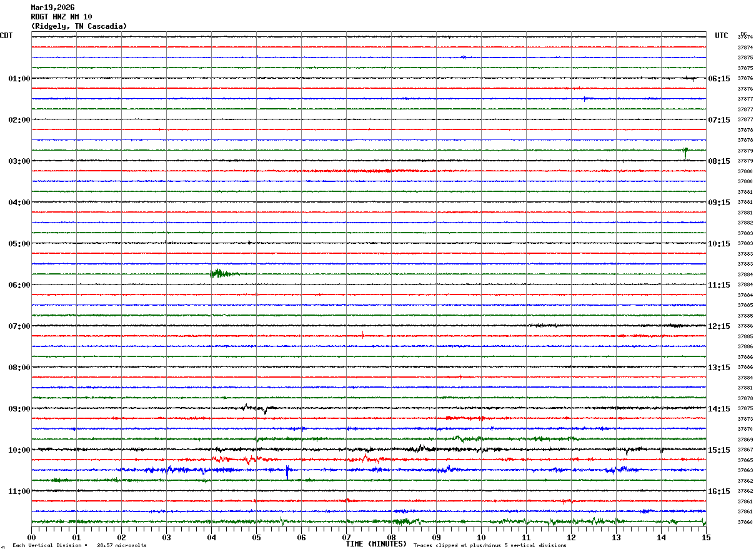Click the 06:00 CDT time label
Image resolution: width=756 pixels, height=554 pixels.
tap(19, 285)
